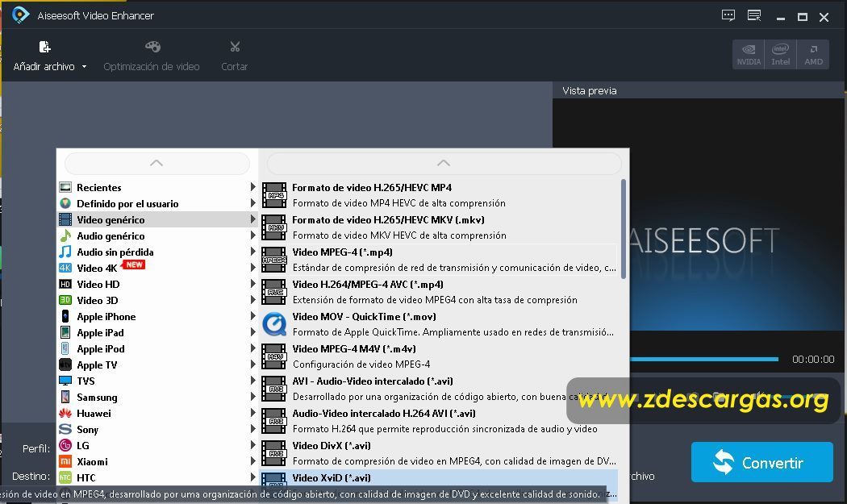The image size is (847, 504).
Task: Choose AVI - Audio-Video intercalado format
Action: pyautogui.click(x=439, y=389)
